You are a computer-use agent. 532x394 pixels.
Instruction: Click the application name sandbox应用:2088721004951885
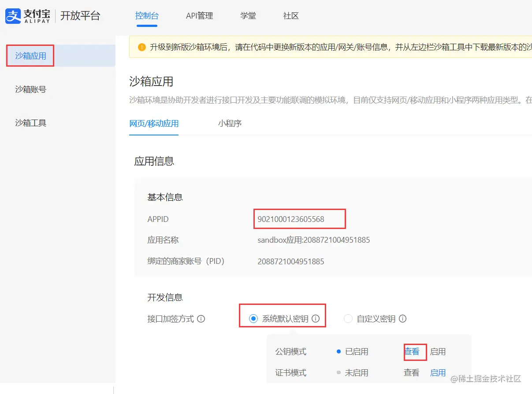(314, 240)
